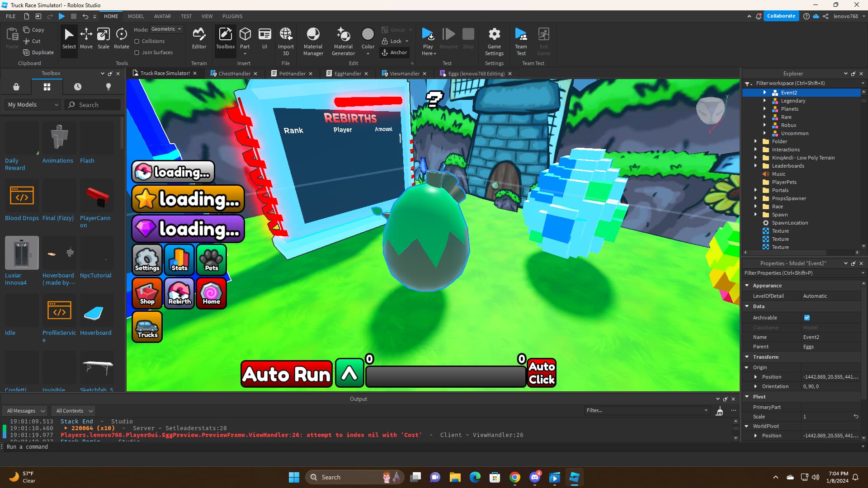Enable the Collisions checkbox

tap(137, 41)
